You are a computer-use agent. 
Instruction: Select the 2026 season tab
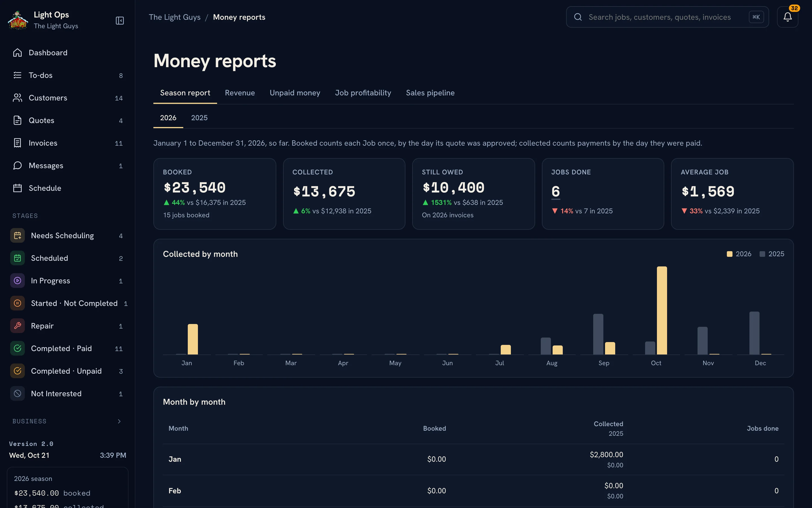pos(168,118)
